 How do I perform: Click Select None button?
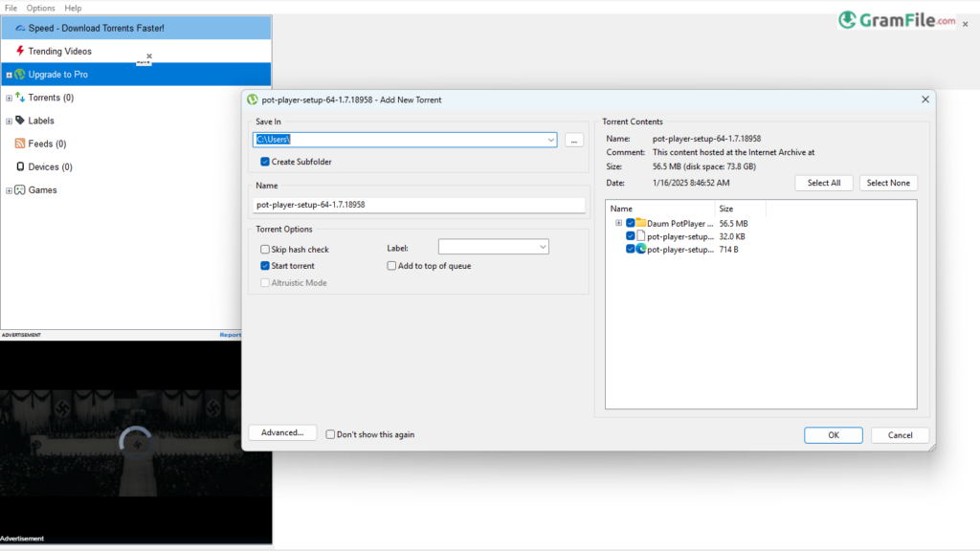click(x=888, y=183)
